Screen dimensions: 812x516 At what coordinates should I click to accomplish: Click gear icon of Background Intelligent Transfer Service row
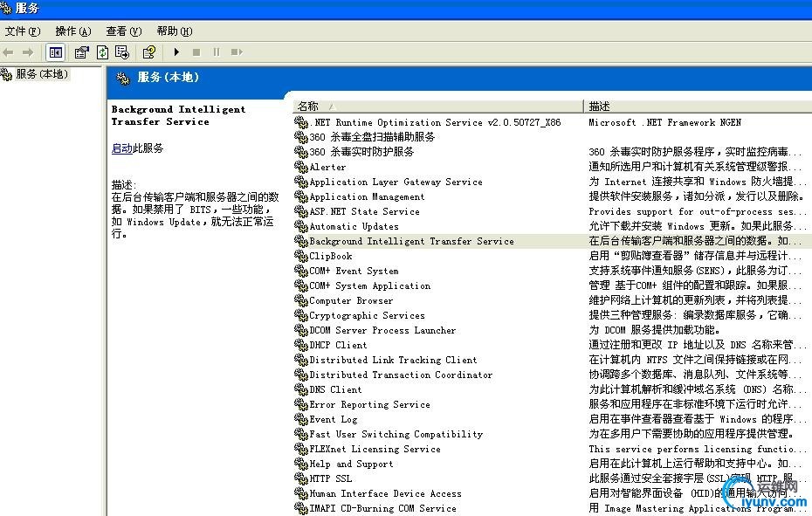pyautogui.click(x=301, y=241)
